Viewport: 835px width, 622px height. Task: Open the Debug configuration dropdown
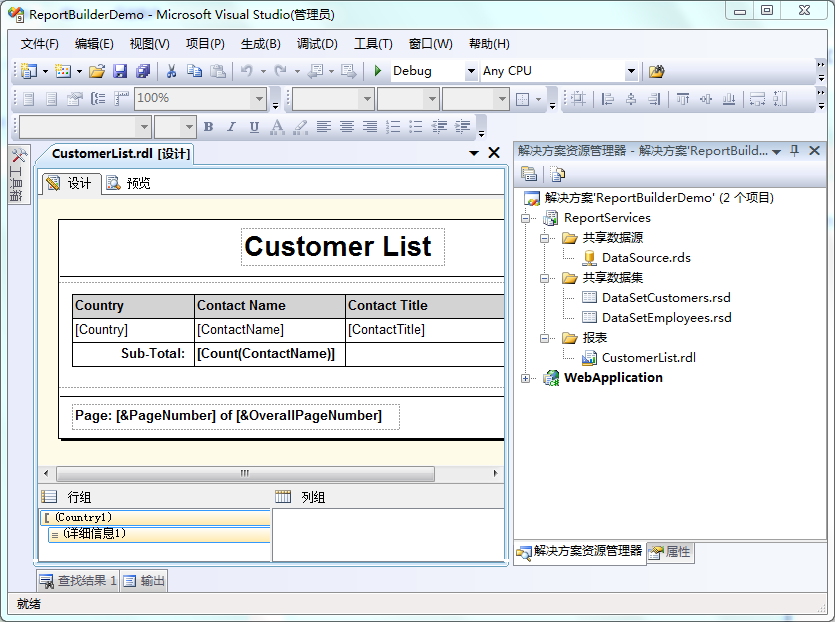[471, 72]
